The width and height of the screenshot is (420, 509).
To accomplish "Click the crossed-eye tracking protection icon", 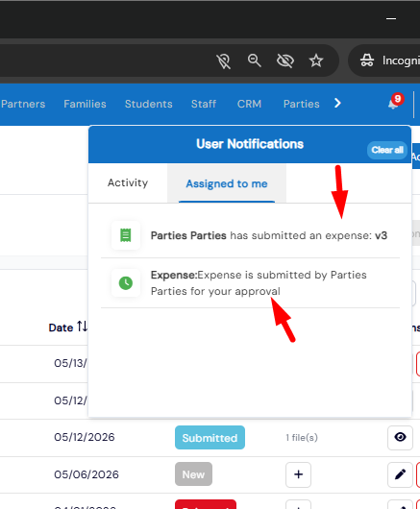I will tap(285, 61).
